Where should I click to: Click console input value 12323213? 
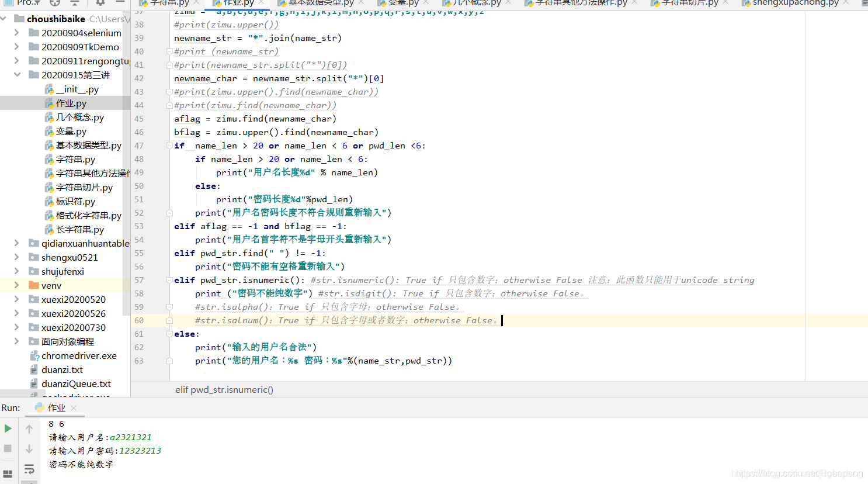click(140, 451)
